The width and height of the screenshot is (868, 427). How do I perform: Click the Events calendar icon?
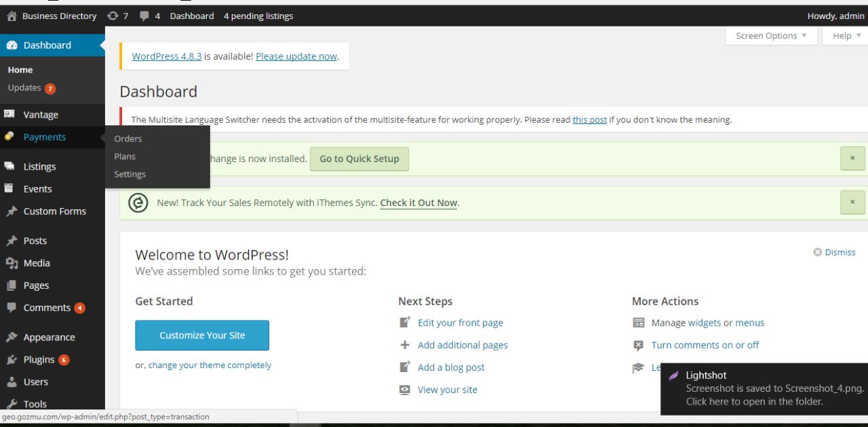coord(9,188)
